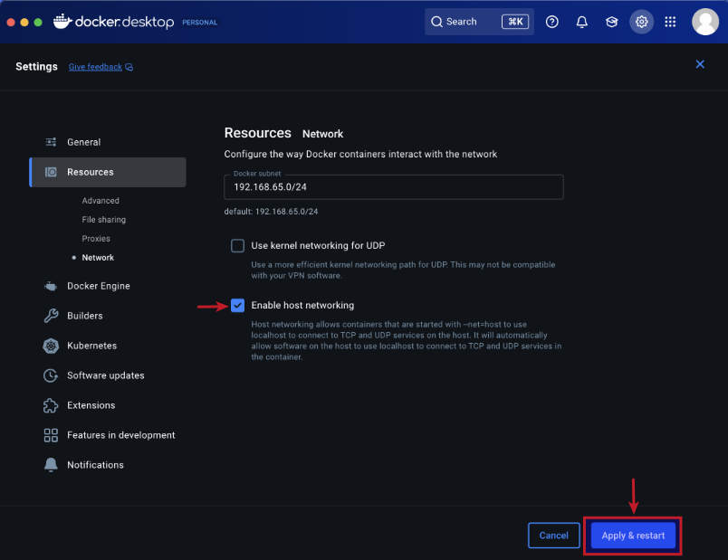728x560 pixels.
Task: Click the Extensions puzzle-piece icon
Action: 51,405
